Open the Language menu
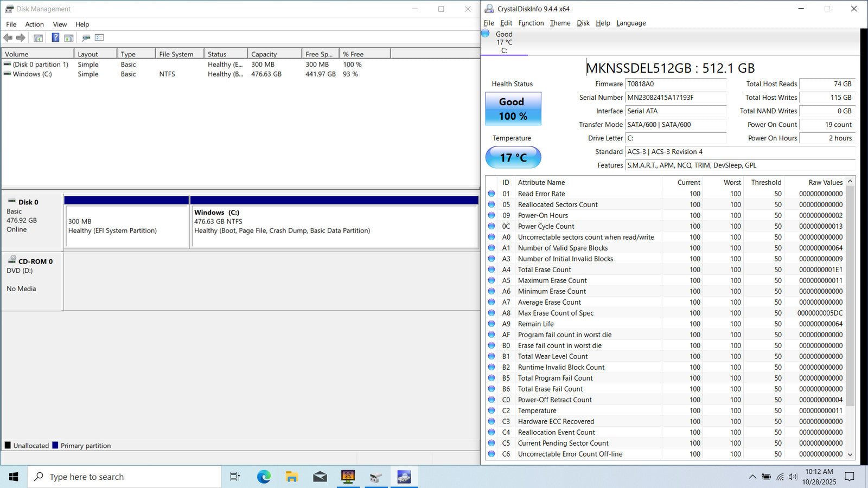Image resolution: width=868 pixels, height=488 pixels. [631, 23]
